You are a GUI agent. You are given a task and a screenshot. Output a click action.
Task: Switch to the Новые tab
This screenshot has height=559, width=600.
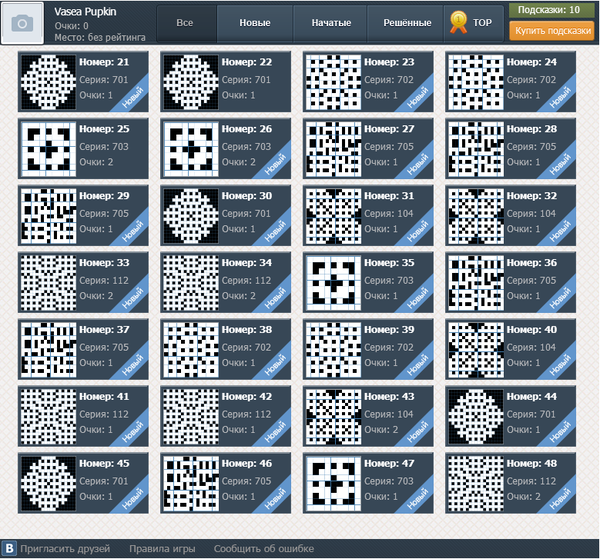point(254,22)
